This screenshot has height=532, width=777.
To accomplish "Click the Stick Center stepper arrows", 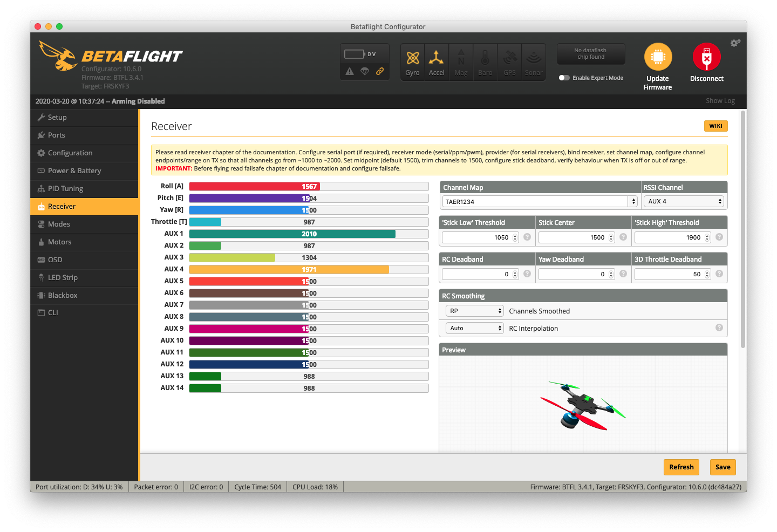I will click(611, 237).
